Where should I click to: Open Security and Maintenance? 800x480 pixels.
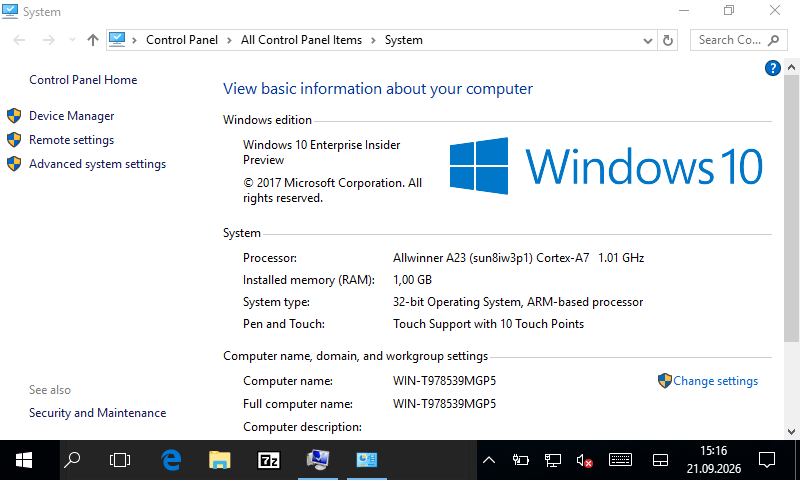coord(97,413)
